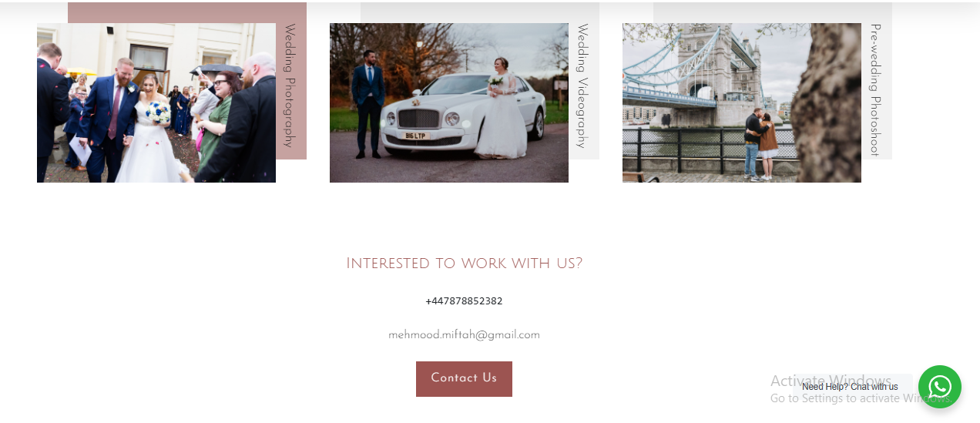The image size is (980, 423).
Task: Click the pink block above Wedding Photography
Action: tap(187, 12)
